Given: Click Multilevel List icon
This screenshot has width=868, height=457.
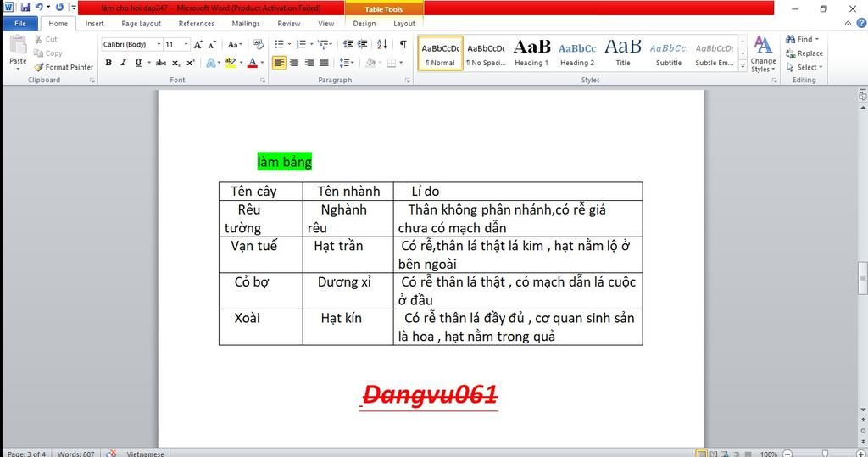Looking at the screenshot, I should (323, 44).
